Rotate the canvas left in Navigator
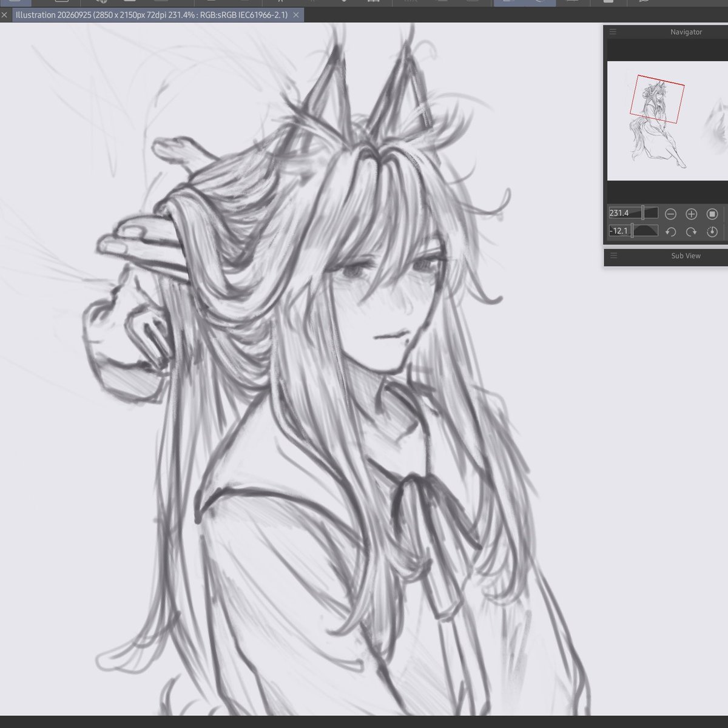This screenshot has height=728, width=728. click(670, 231)
